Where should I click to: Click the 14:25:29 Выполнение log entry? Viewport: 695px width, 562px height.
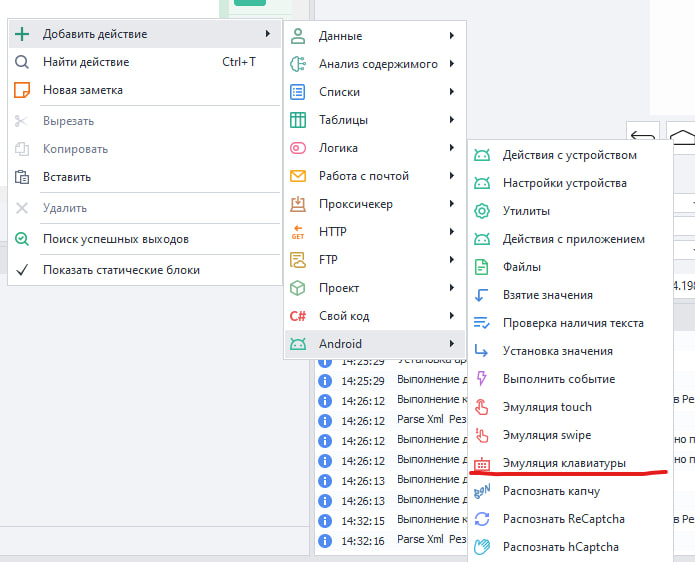[x=392, y=380]
